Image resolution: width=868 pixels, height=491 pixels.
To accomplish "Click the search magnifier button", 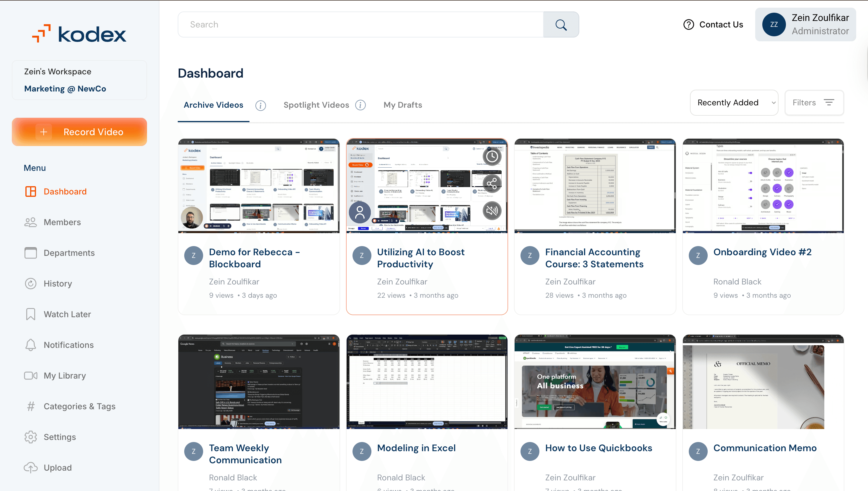I will (561, 24).
